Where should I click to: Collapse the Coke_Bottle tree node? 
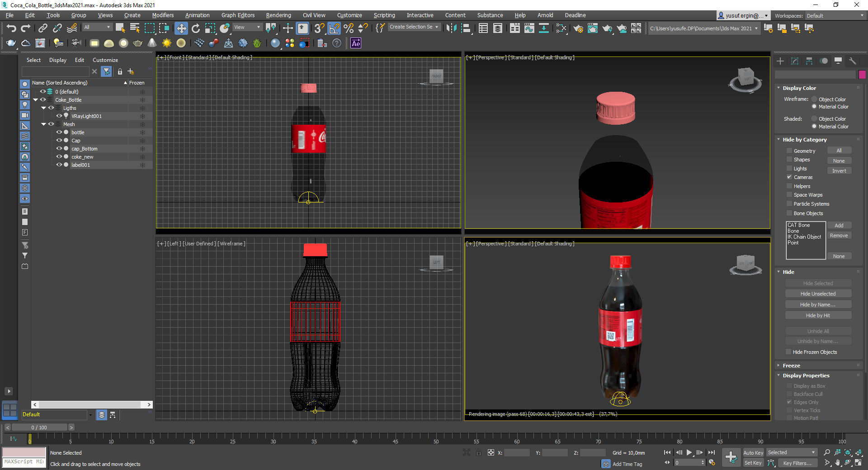coord(35,100)
